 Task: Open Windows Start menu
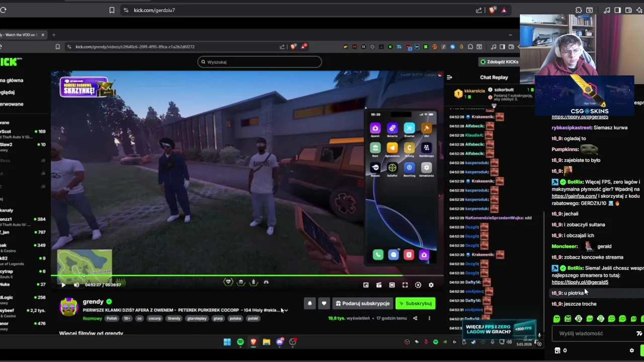[227, 342]
